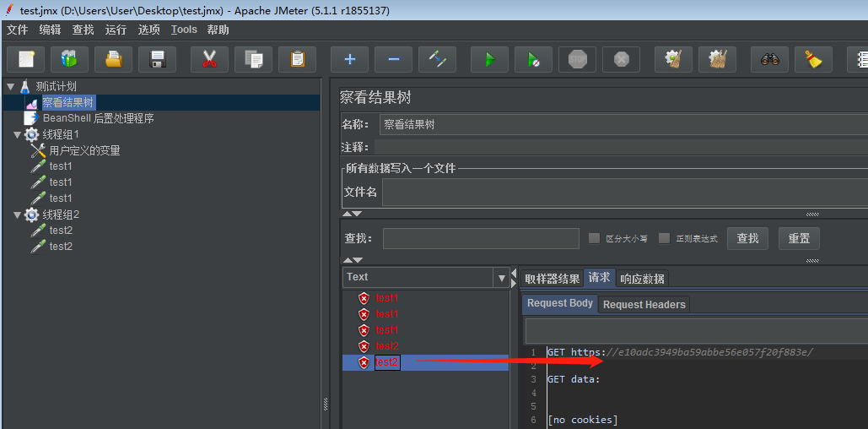Select the unselected test2 result entry
Image resolution: width=868 pixels, height=429 pixels.
click(387, 346)
